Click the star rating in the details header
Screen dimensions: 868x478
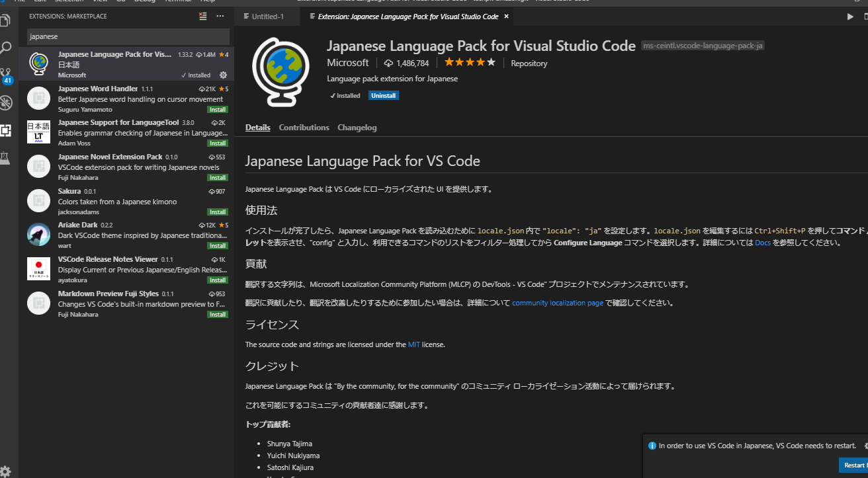point(470,63)
